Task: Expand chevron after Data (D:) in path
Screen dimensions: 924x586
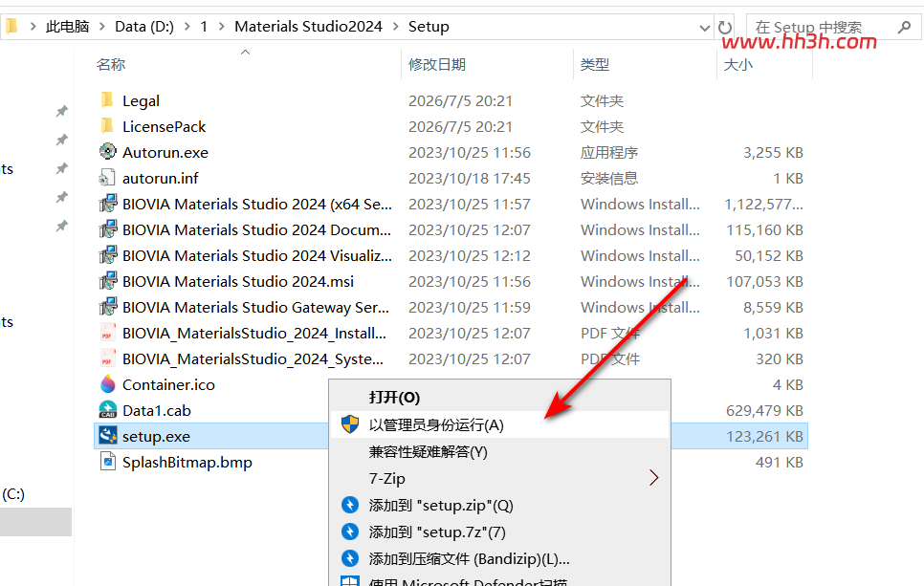Action: pos(187,27)
